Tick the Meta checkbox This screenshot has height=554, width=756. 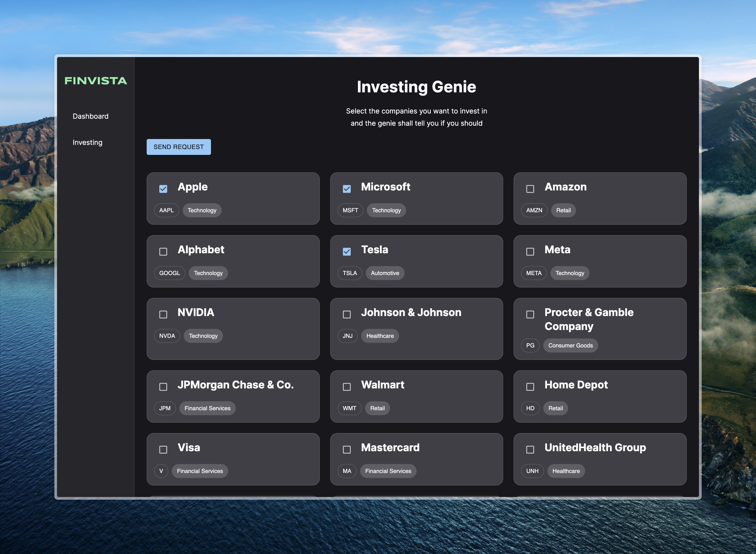(530, 251)
